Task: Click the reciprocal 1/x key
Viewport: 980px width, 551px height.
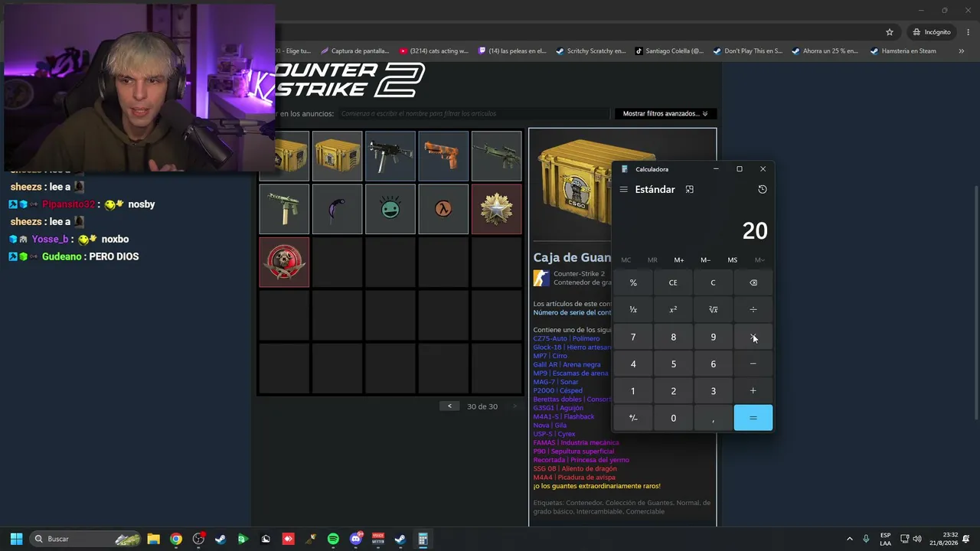Action: (633, 310)
